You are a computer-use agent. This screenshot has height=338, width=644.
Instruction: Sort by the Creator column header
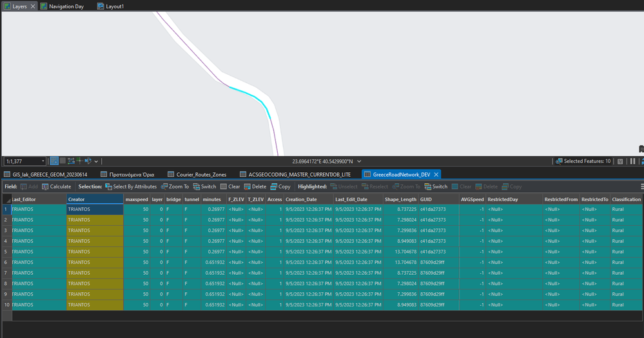[x=94, y=199]
